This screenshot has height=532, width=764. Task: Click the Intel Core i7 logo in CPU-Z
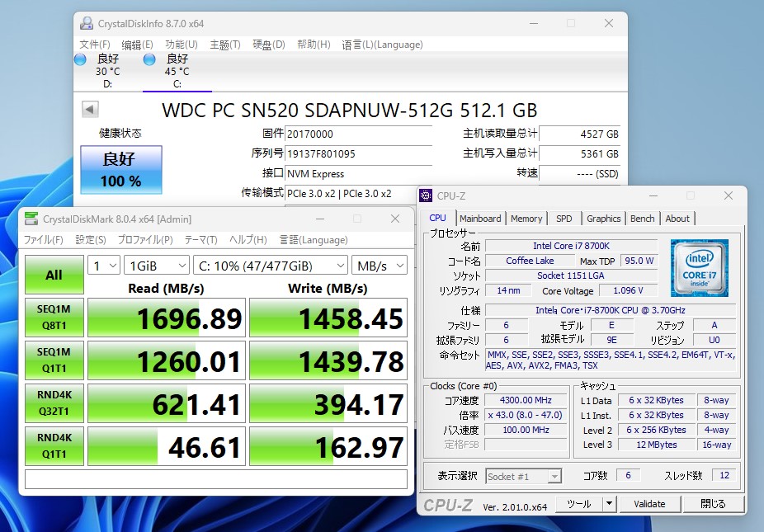(x=699, y=268)
